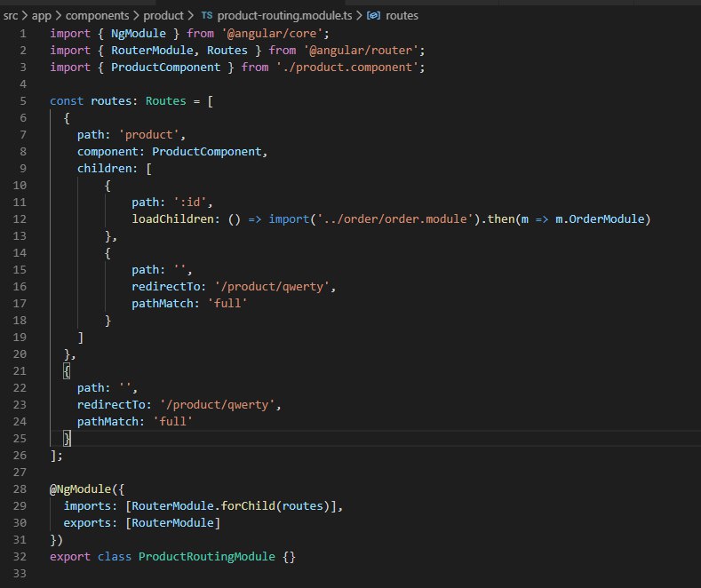Viewport: 701px width, 588px height.
Task: Place cursor after closing brace on line 25
Action: [71, 438]
